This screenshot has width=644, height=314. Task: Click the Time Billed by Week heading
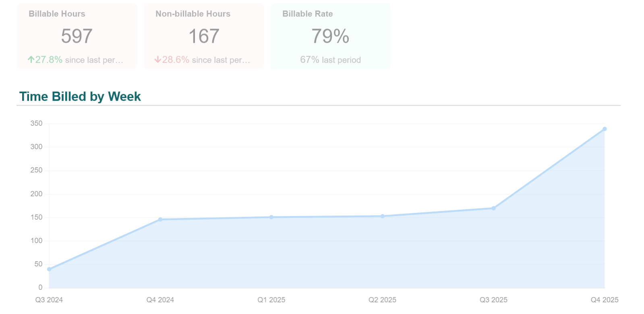pyautogui.click(x=80, y=96)
